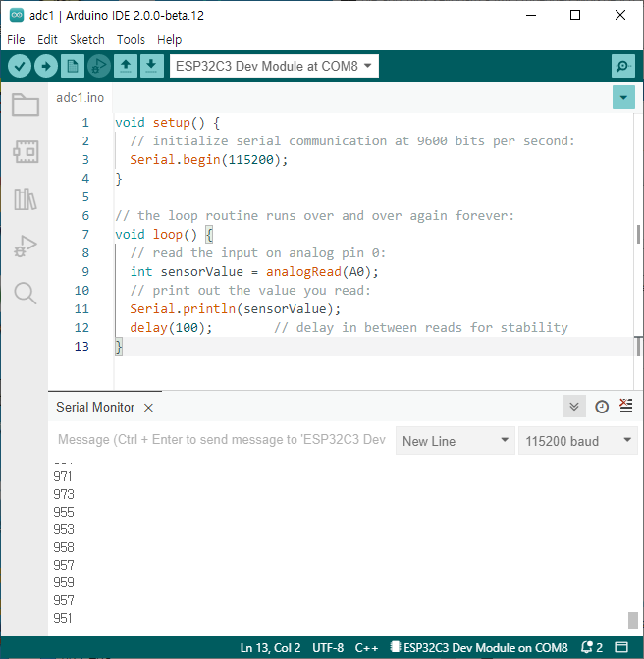Click the Verify sketch checkmark button
Screen dimensions: 644x659
[x=20, y=66]
